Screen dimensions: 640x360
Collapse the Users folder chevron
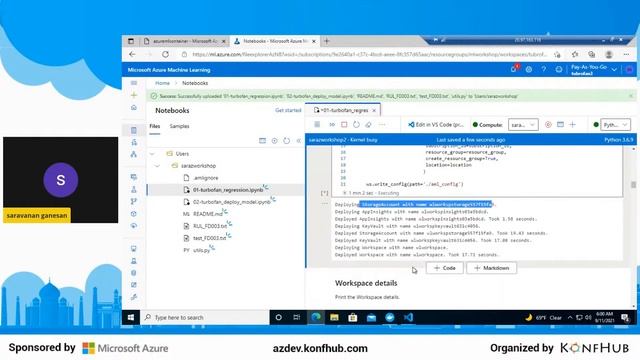pyautogui.click(x=152, y=154)
